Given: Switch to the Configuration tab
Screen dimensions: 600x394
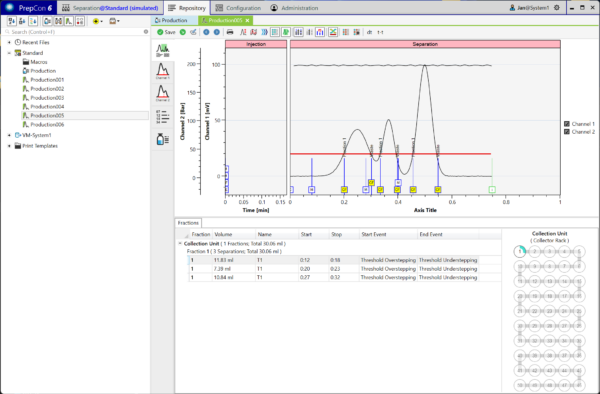Looking at the screenshot, I should pyautogui.click(x=238, y=8).
